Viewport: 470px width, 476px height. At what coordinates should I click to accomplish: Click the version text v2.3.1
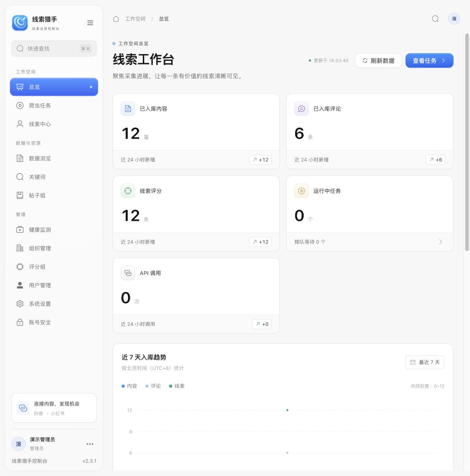pyautogui.click(x=89, y=461)
